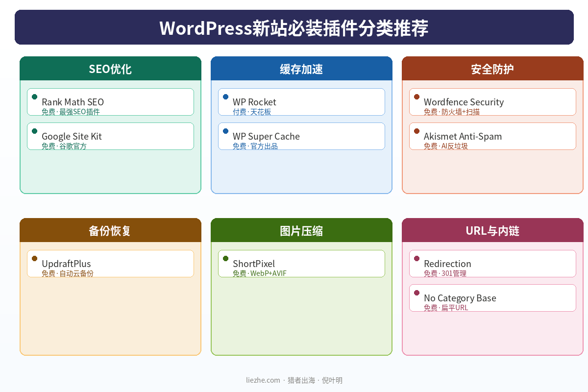Viewport: 588px width, 392px height.
Task: Click the brown bullet beside UpdraftPlus
Action: point(34,258)
